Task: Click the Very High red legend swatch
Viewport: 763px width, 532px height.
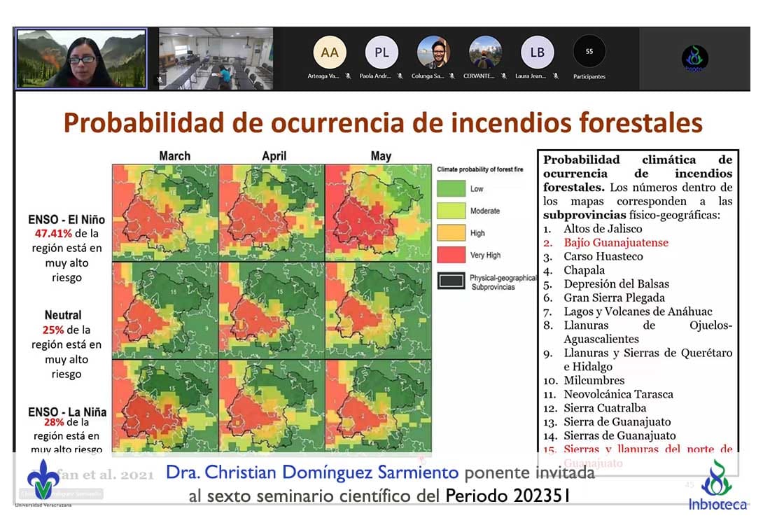Action: click(450, 255)
